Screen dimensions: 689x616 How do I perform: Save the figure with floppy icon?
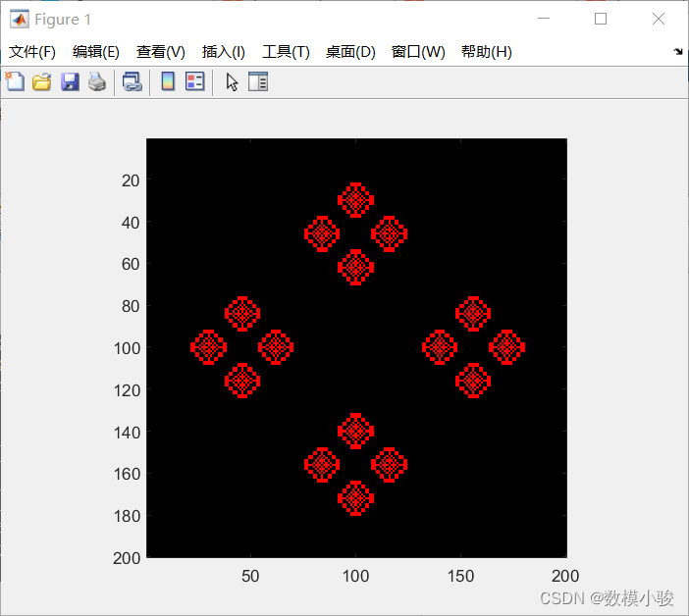70,81
